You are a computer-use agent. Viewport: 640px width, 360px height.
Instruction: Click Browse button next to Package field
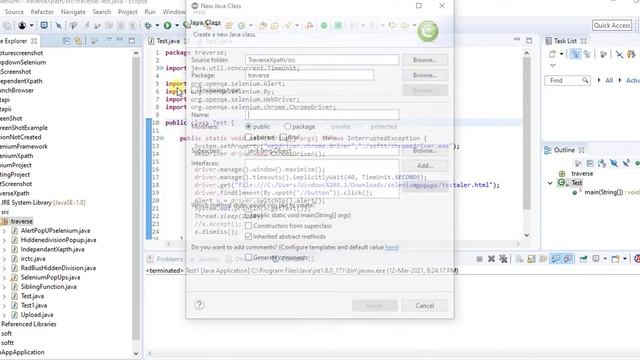[x=425, y=75]
